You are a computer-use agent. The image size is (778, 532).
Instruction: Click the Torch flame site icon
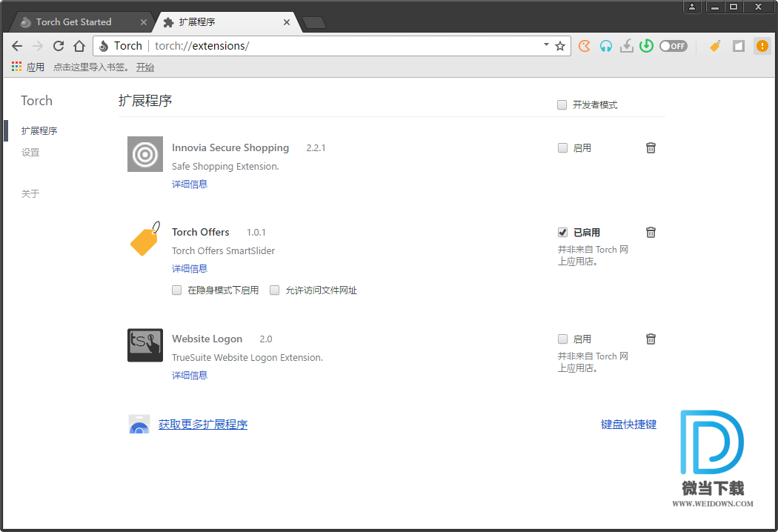[x=104, y=46]
